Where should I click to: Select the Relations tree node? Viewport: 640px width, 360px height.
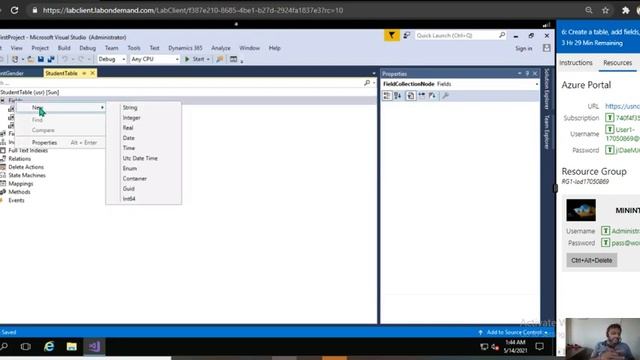(19, 158)
